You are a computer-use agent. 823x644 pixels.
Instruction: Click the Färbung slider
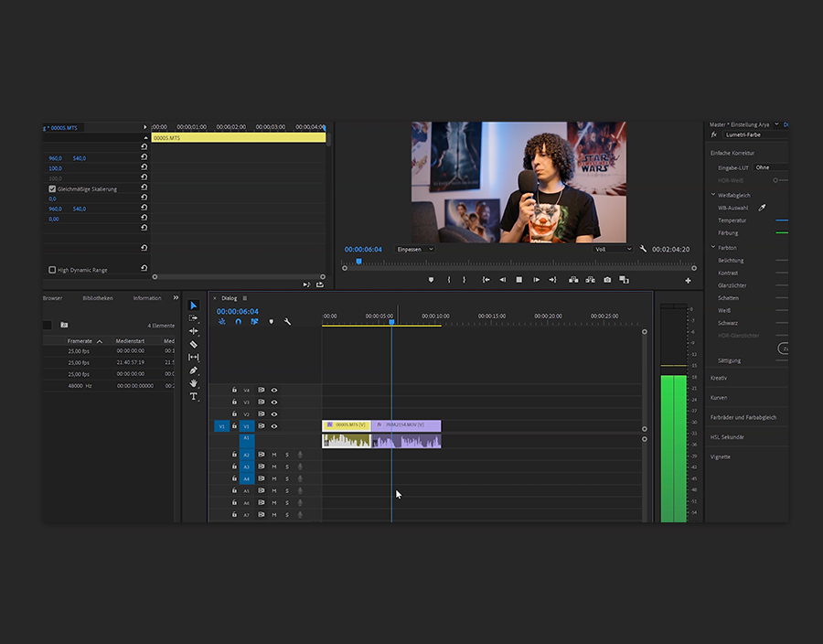(782, 233)
